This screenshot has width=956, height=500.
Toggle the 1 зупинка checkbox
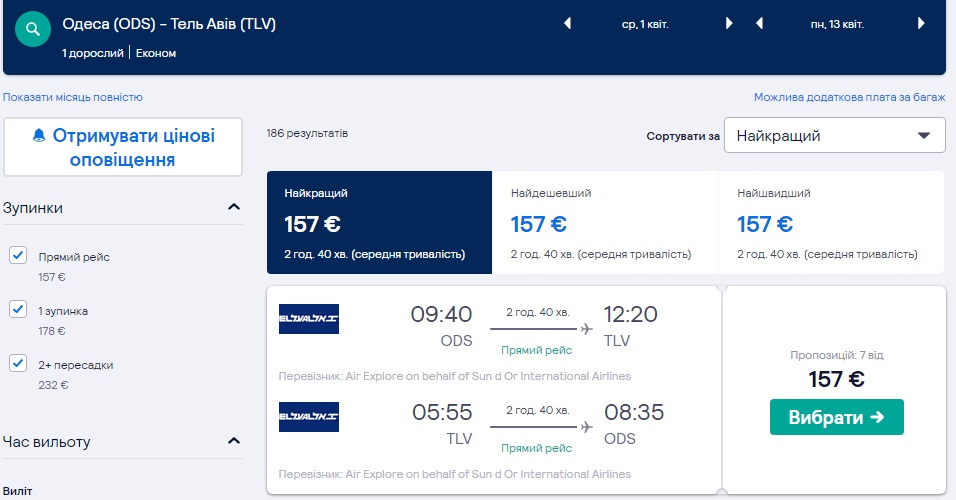tap(18, 310)
